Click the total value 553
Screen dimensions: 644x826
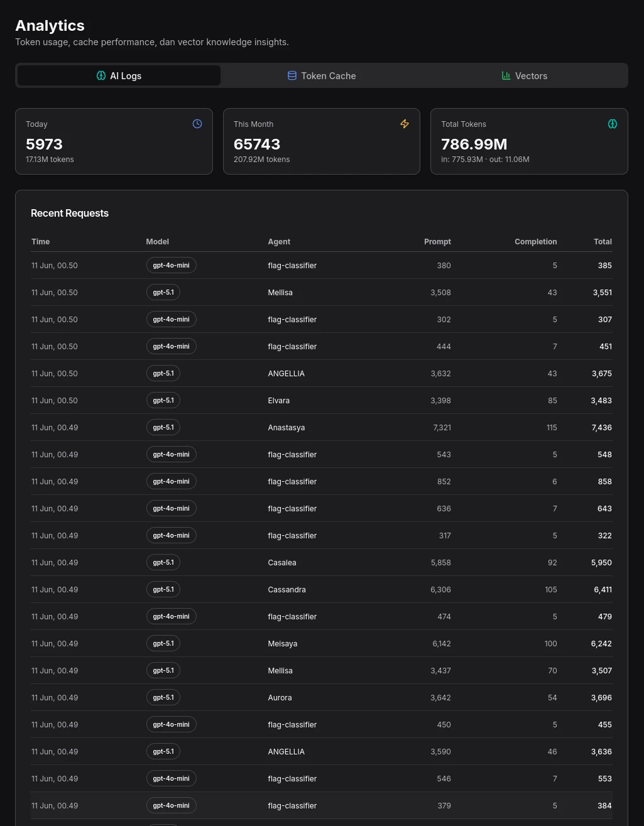(x=604, y=779)
